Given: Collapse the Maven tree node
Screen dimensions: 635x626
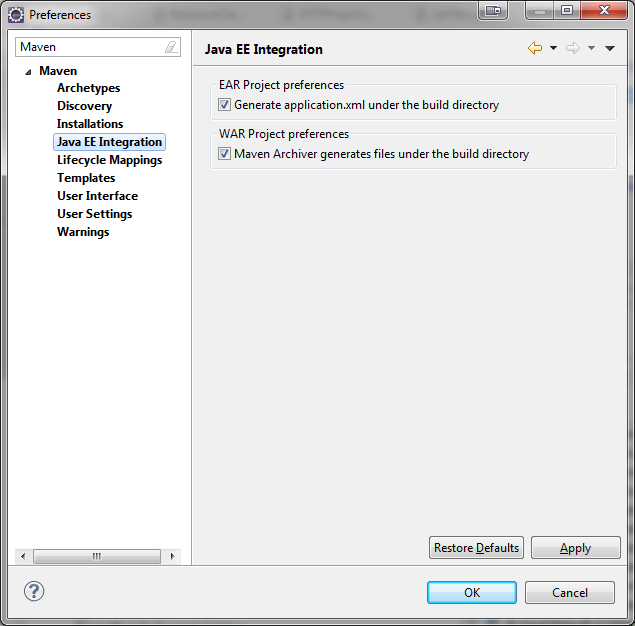Looking at the screenshot, I should (28, 72).
